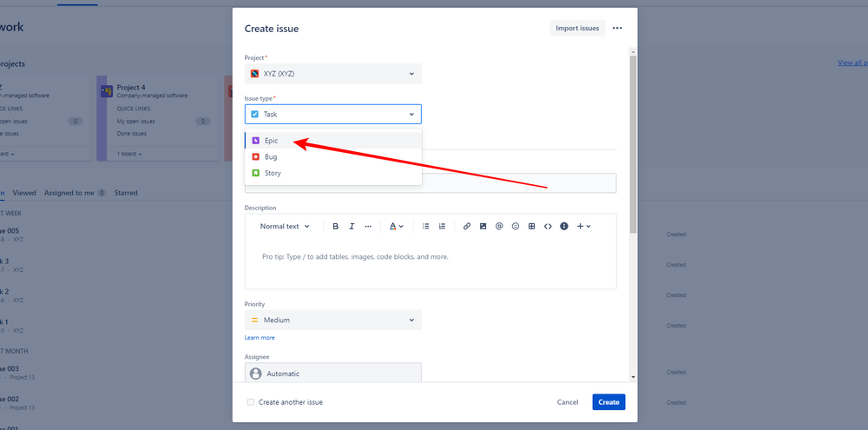Screen dimensions: 868x430
Task: Click the Task blue checkbox icon
Action: (x=254, y=114)
